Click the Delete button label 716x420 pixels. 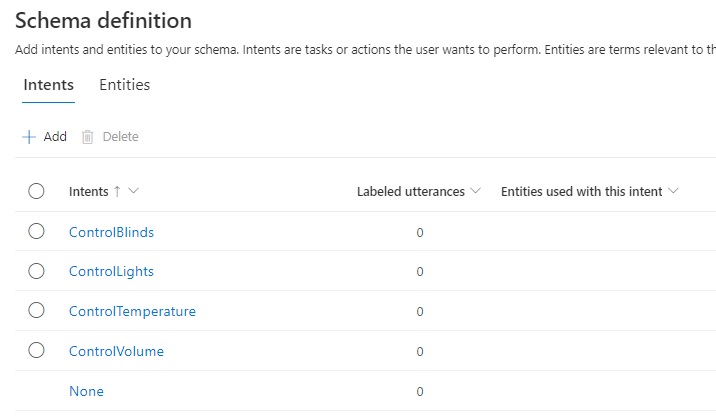pos(120,137)
